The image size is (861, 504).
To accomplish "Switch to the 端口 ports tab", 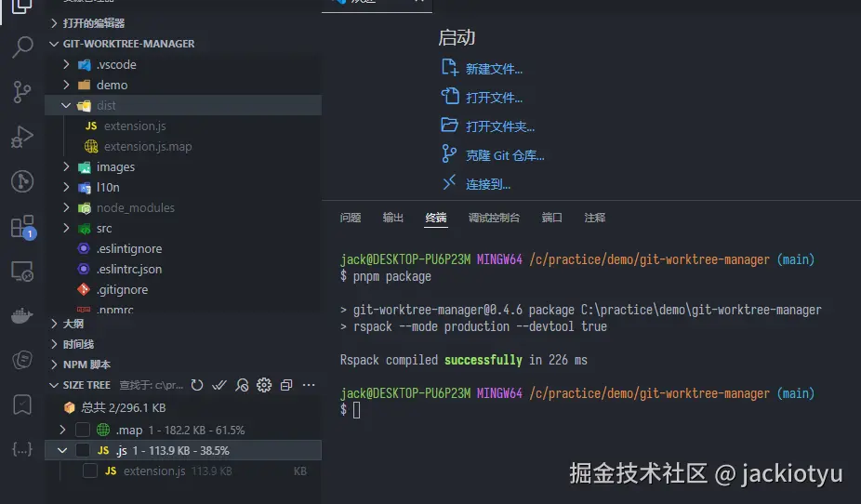I will 551,218.
